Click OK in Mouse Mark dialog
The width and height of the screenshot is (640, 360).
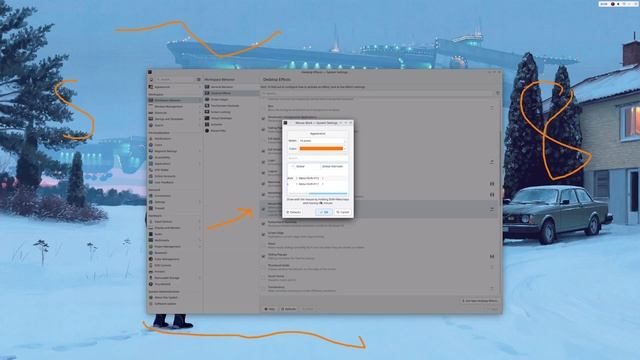(x=324, y=212)
